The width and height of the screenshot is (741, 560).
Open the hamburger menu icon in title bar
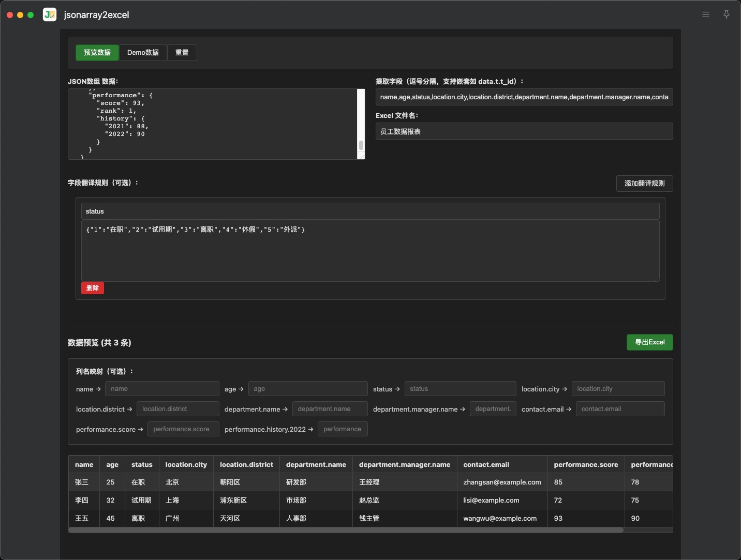705,14
